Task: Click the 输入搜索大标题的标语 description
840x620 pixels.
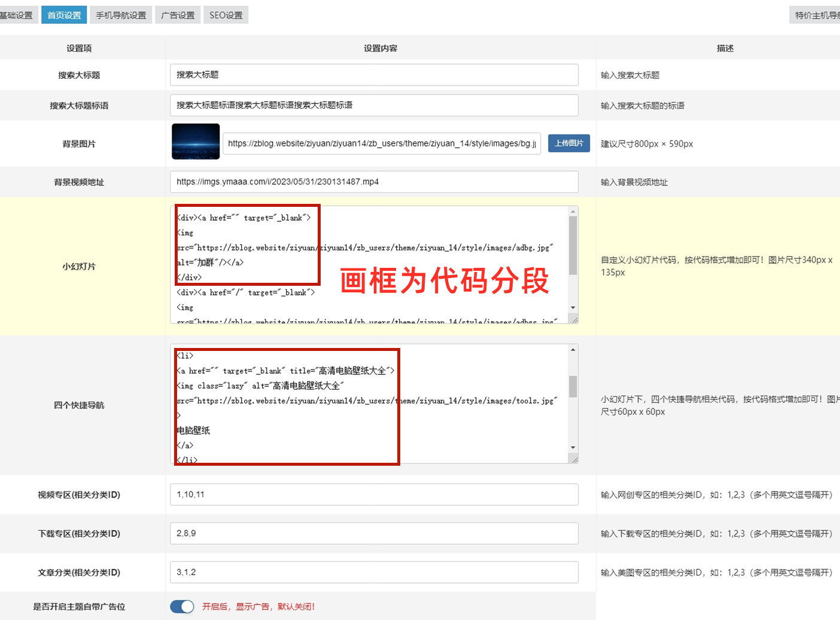Action: (643, 106)
